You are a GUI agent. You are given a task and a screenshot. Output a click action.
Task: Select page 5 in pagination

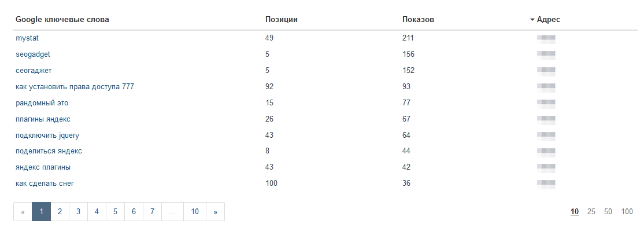tap(115, 212)
